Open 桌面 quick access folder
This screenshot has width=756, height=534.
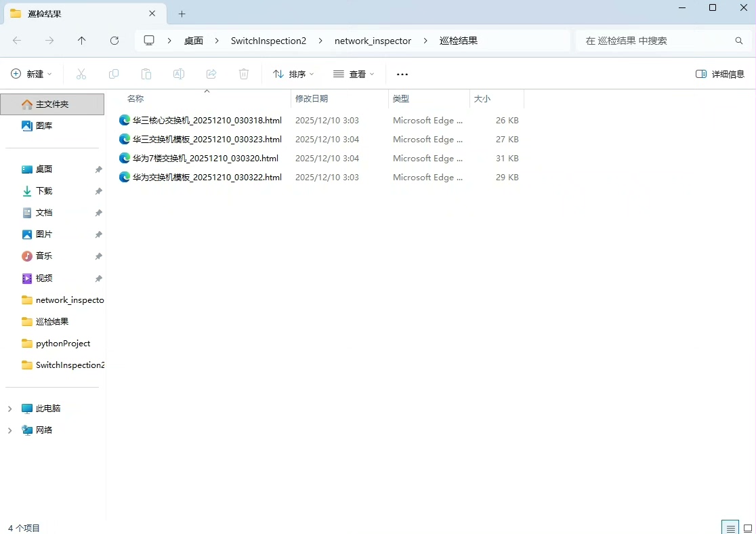[x=44, y=169]
